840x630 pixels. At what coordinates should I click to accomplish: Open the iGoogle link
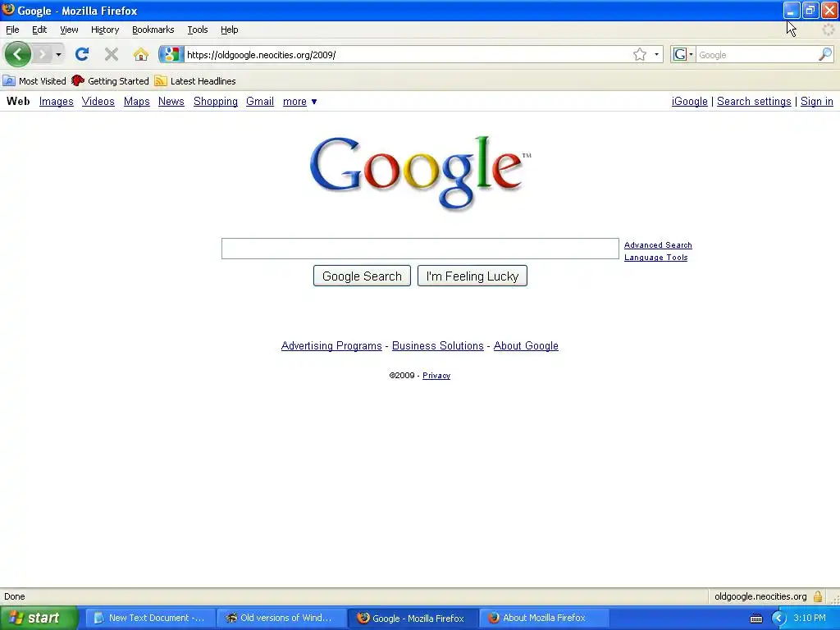[x=689, y=101]
